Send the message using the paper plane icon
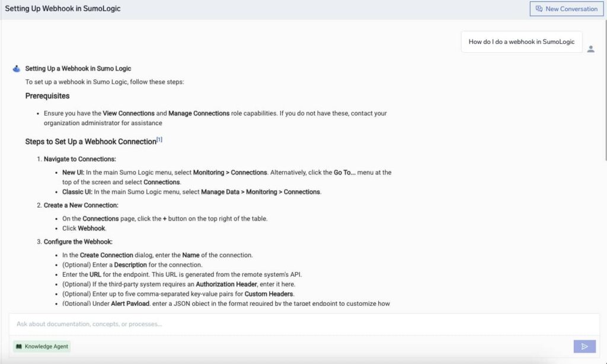This screenshot has width=607, height=364. tap(584, 346)
